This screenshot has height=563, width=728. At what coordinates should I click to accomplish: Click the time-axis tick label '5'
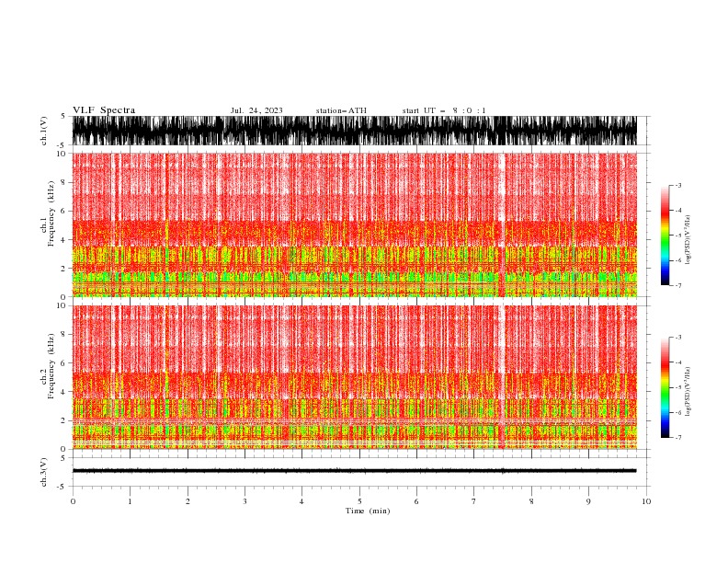click(359, 501)
